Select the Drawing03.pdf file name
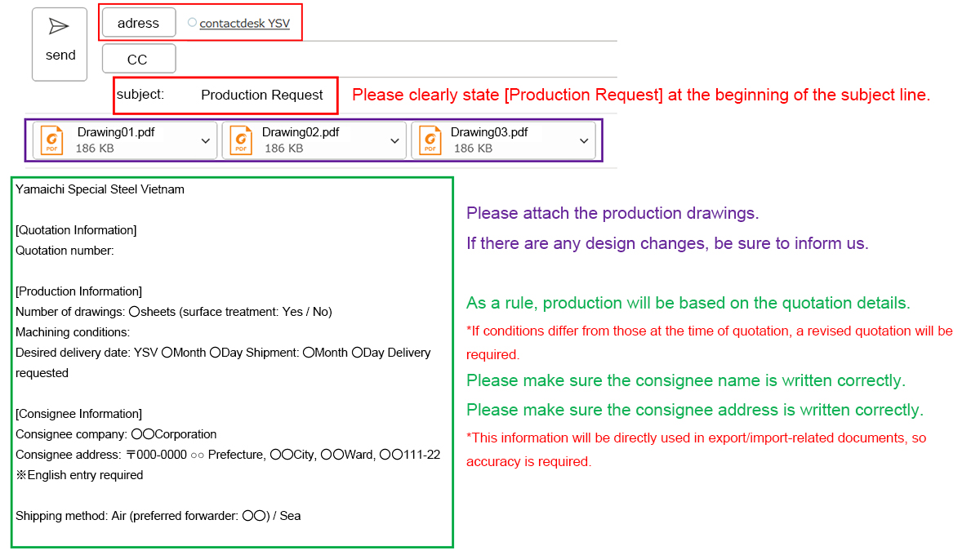980x551 pixels. [488, 132]
